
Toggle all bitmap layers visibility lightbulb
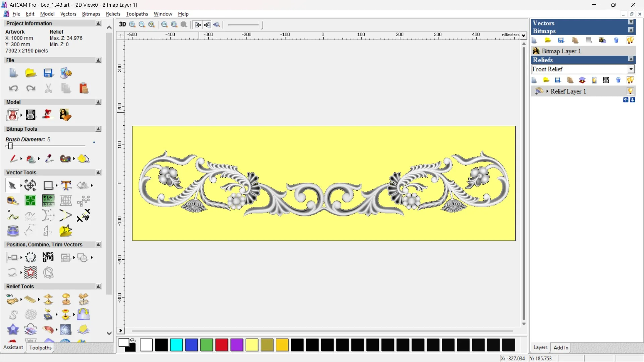[630, 40]
